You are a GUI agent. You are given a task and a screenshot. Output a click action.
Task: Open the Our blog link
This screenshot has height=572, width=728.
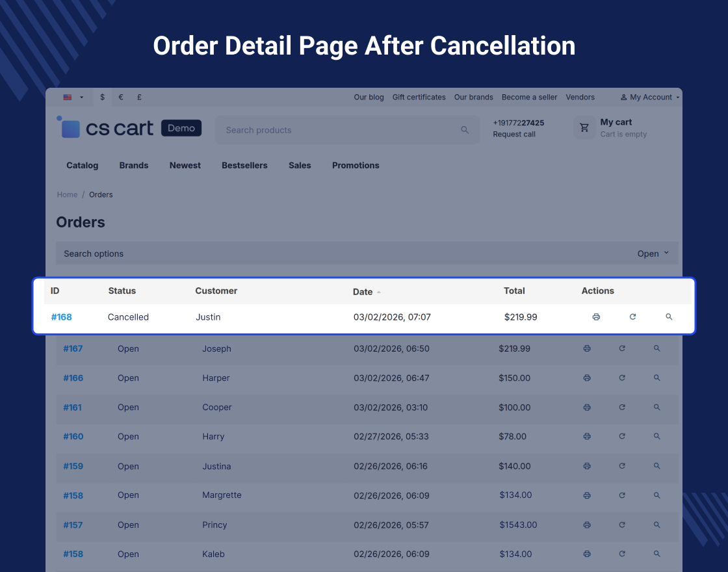pyautogui.click(x=369, y=97)
